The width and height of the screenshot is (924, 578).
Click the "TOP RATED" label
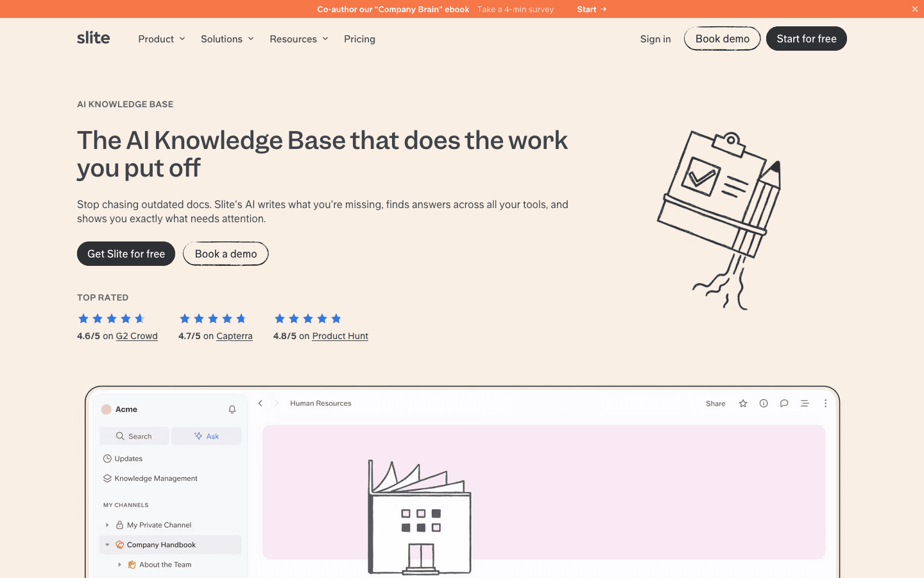coord(103,297)
